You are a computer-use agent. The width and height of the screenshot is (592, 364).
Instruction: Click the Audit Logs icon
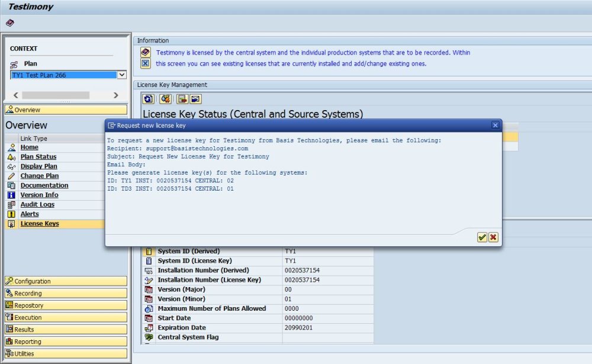pos(12,205)
